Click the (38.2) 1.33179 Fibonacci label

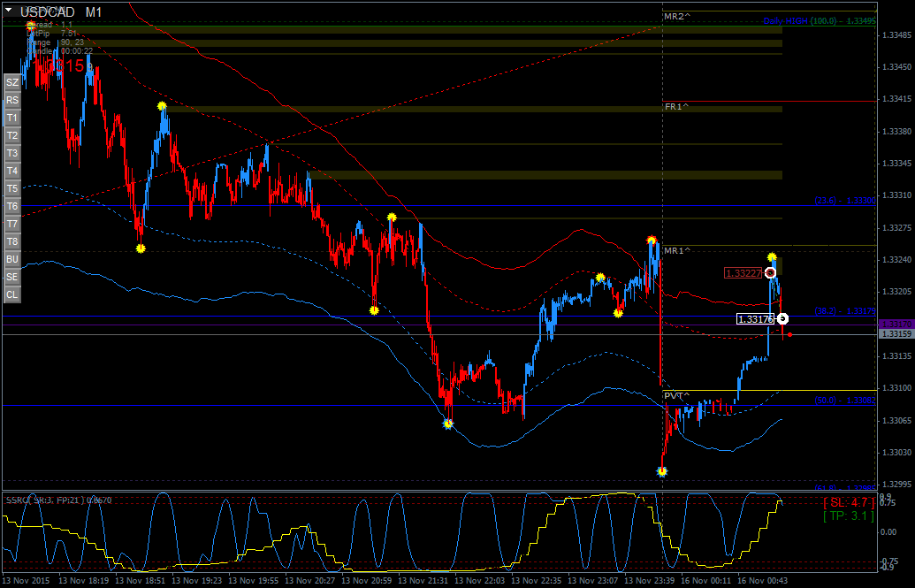point(845,311)
